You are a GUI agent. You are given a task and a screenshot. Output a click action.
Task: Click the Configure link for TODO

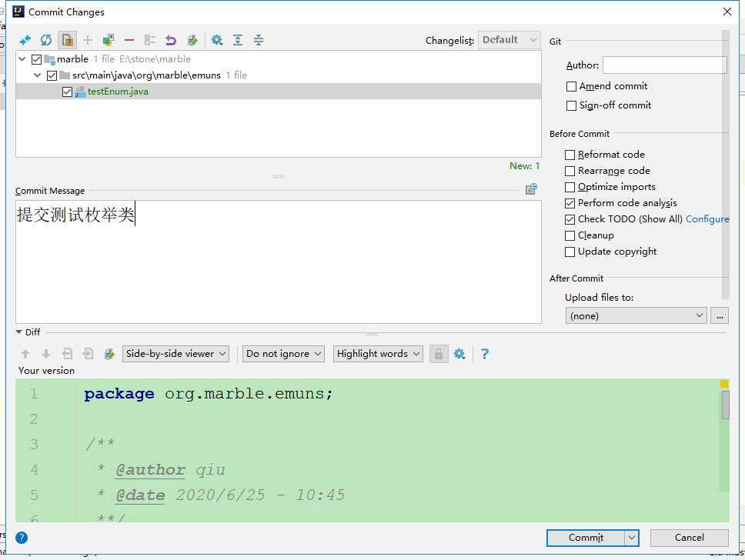click(x=707, y=219)
